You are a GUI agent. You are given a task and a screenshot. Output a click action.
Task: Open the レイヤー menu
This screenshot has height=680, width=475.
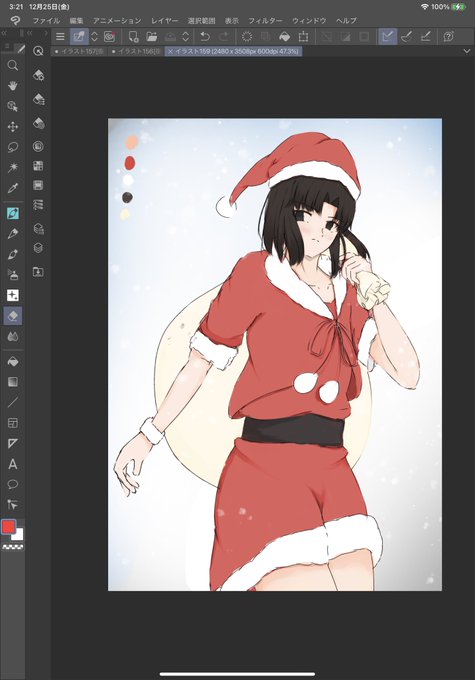(164, 20)
